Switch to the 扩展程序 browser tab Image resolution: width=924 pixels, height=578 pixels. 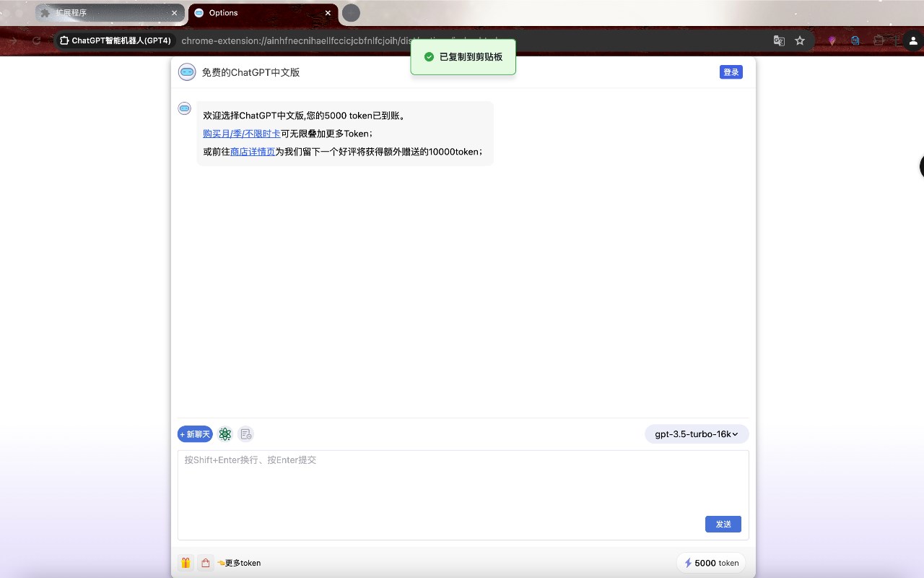108,13
